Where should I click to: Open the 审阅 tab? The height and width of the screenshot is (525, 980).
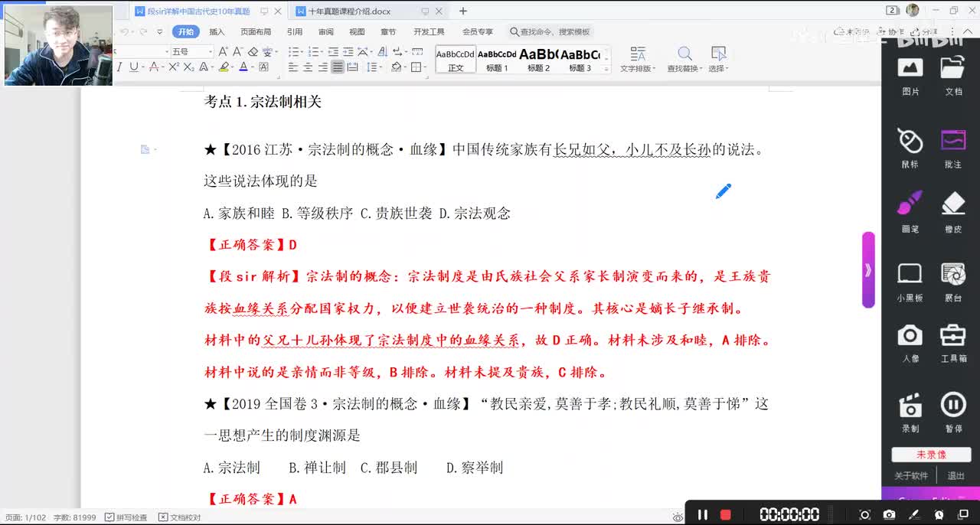(x=326, y=31)
